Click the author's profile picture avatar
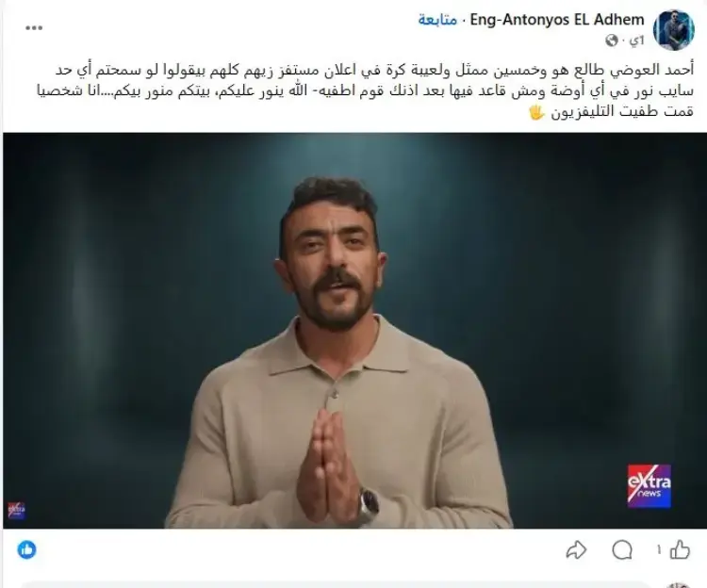Image resolution: width=707 pixels, height=588 pixels. (x=674, y=30)
